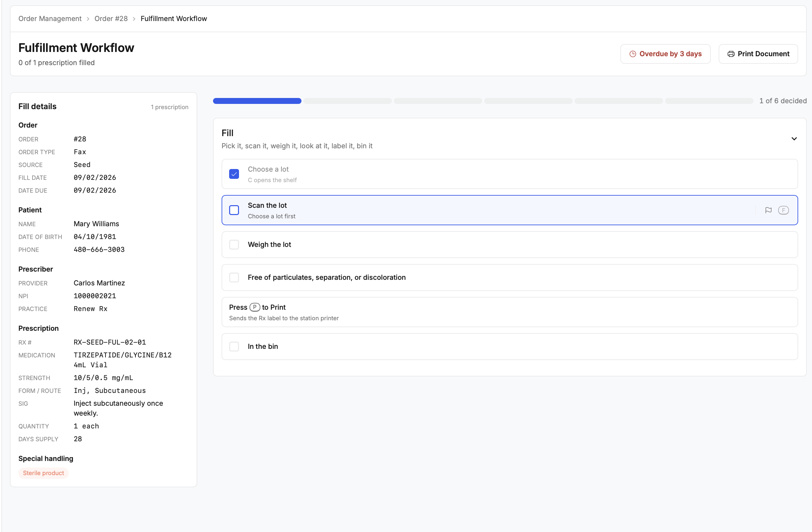The width and height of the screenshot is (812, 532).
Task: Click the Sterile product tag
Action: point(43,473)
